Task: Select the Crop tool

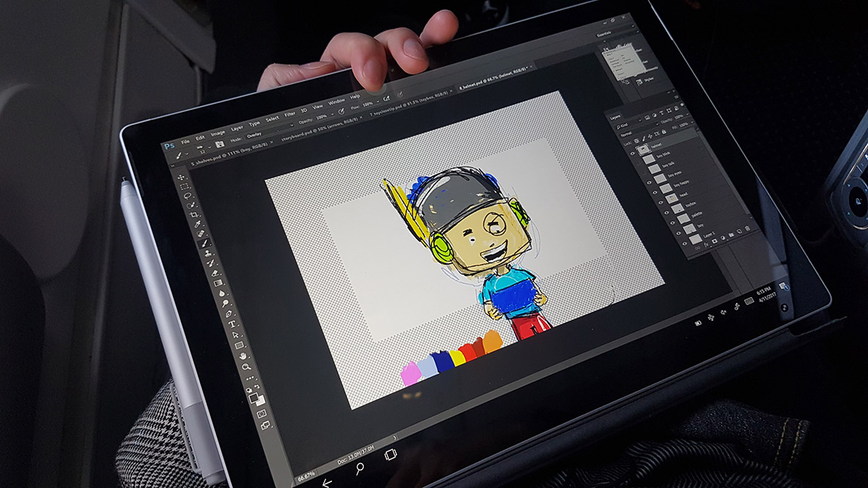Action: pos(194,215)
